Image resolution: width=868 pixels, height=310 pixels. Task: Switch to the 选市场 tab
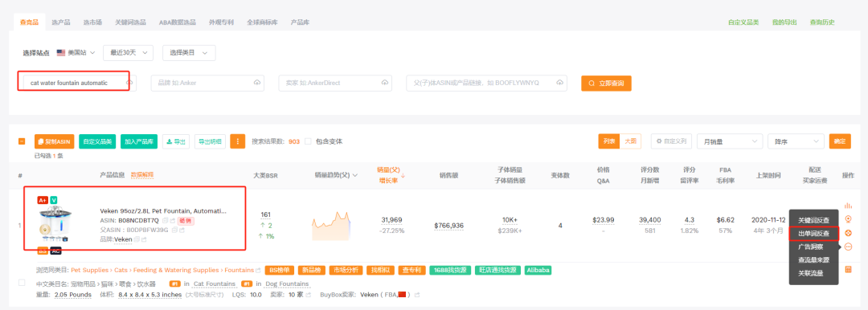point(92,22)
